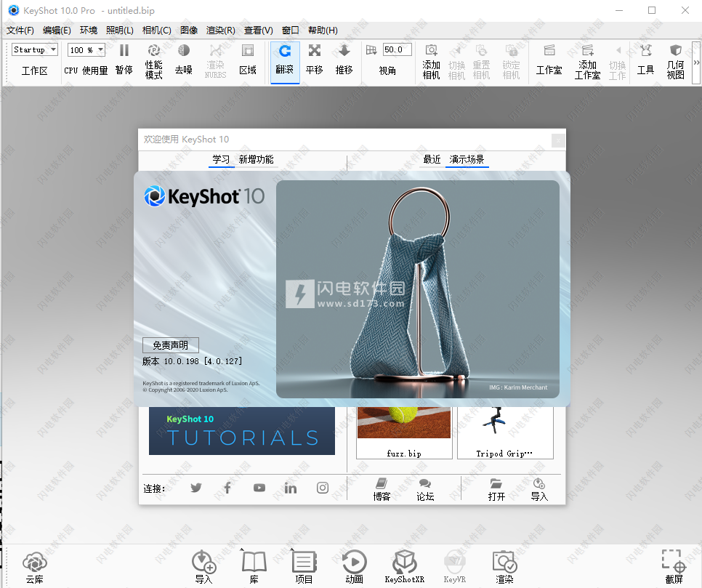Switch to the 学习 tab
The height and width of the screenshot is (588, 702).
(221, 159)
